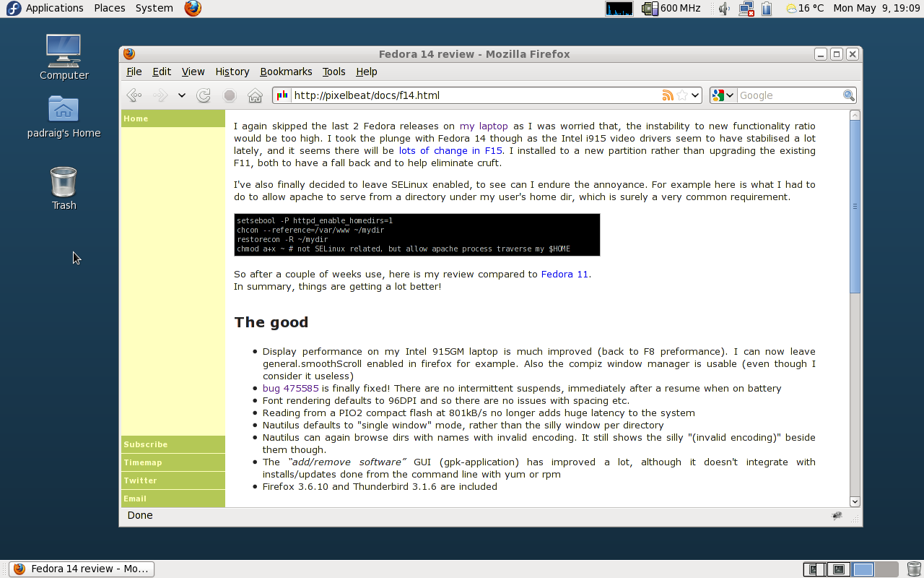The width and height of the screenshot is (924, 578).
Task: Click the network disconnected icon
Action: (x=746, y=8)
